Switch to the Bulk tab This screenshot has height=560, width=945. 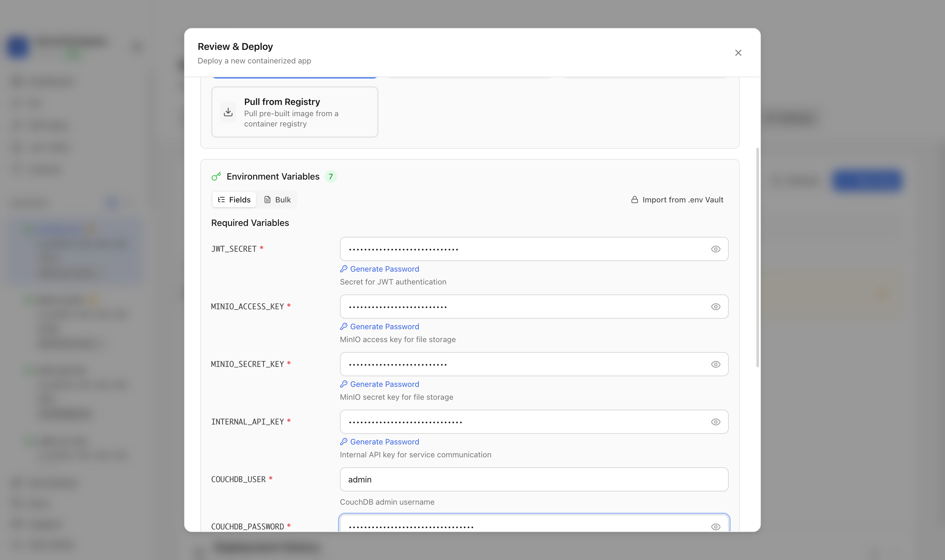click(x=277, y=200)
